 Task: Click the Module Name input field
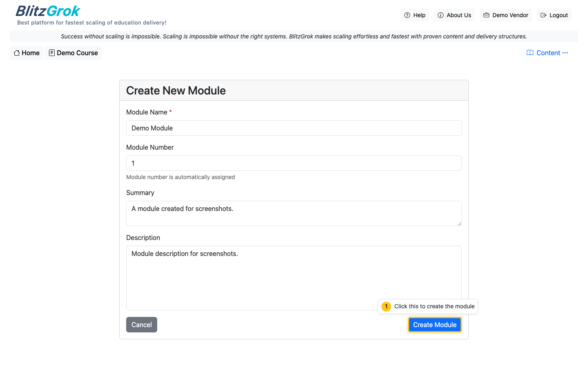[x=294, y=128]
